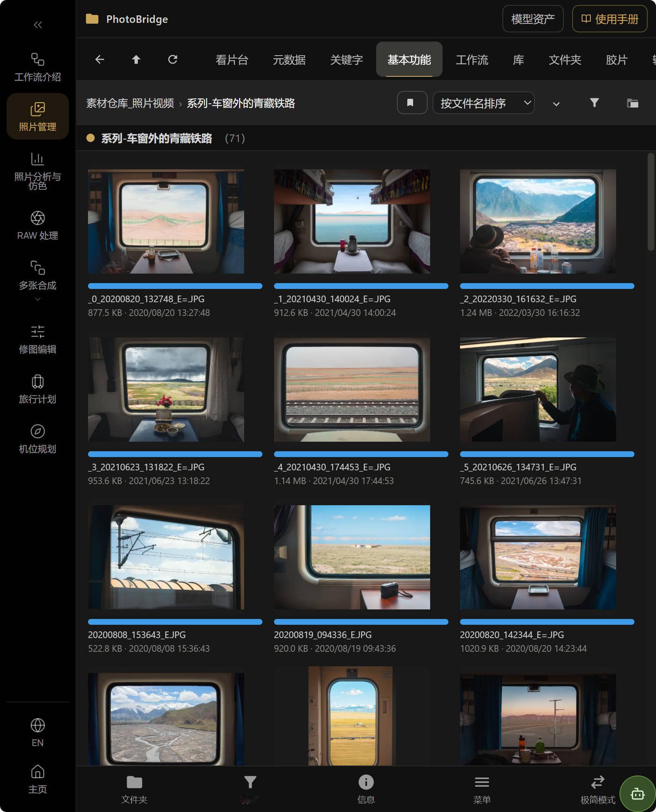Select thumbnail _4_20210430_174453_E=.JPG
Image resolution: width=656 pixels, height=812 pixels.
[x=352, y=389]
